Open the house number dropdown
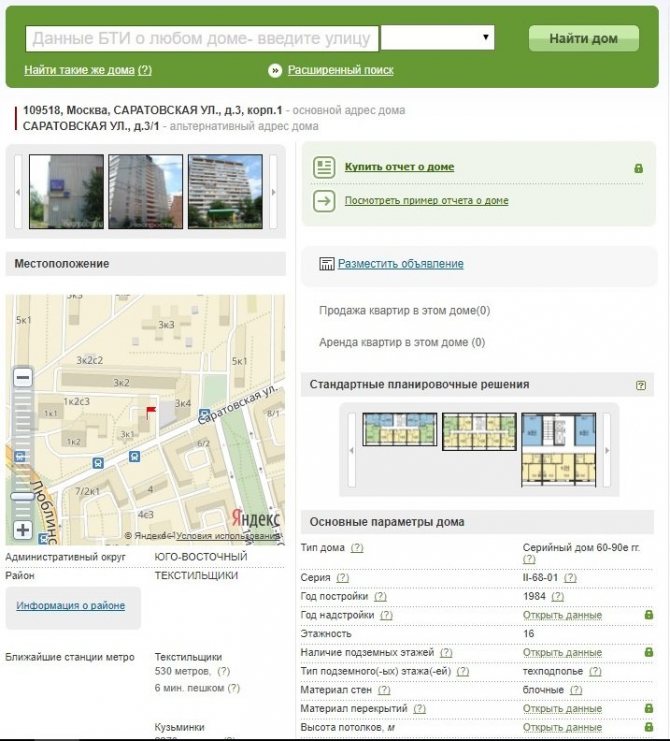The width and height of the screenshot is (670, 741). (x=438, y=37)
